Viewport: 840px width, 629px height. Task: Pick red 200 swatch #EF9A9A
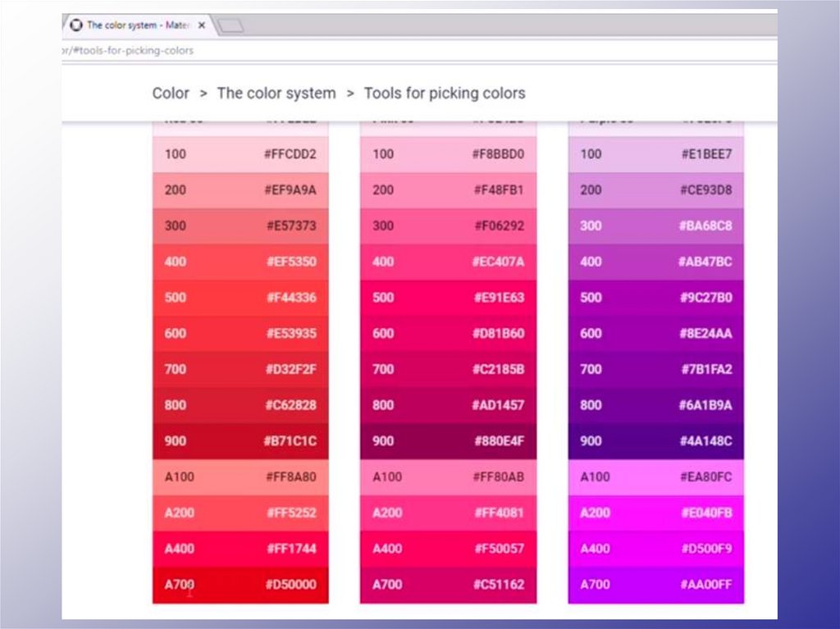click(x=240, y=190)
